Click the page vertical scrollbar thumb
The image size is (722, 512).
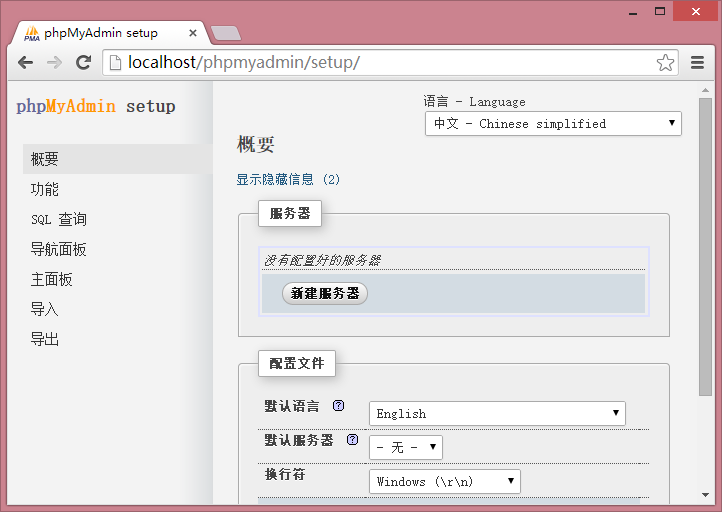point(705,246)
